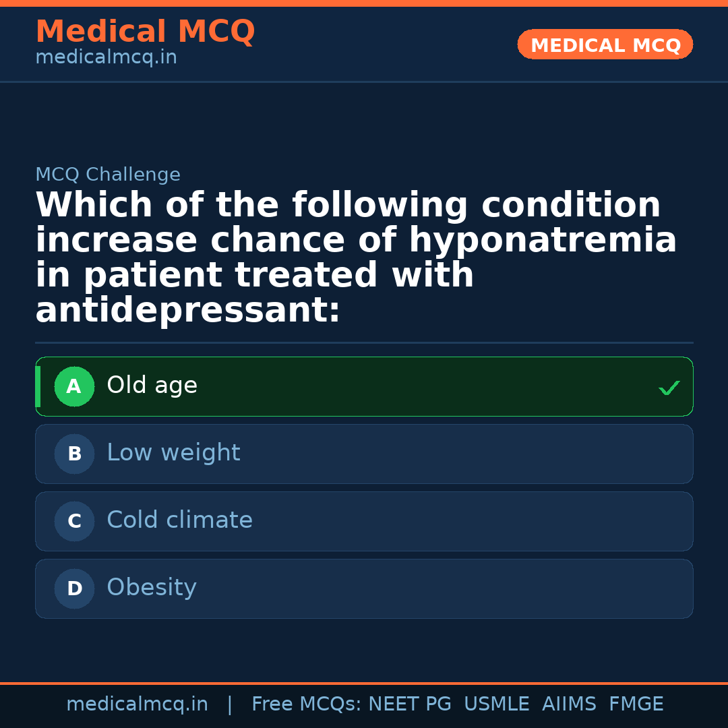Click the C option letter circle
Viewport: 728px width, 728px height.
tap(74, 522)
